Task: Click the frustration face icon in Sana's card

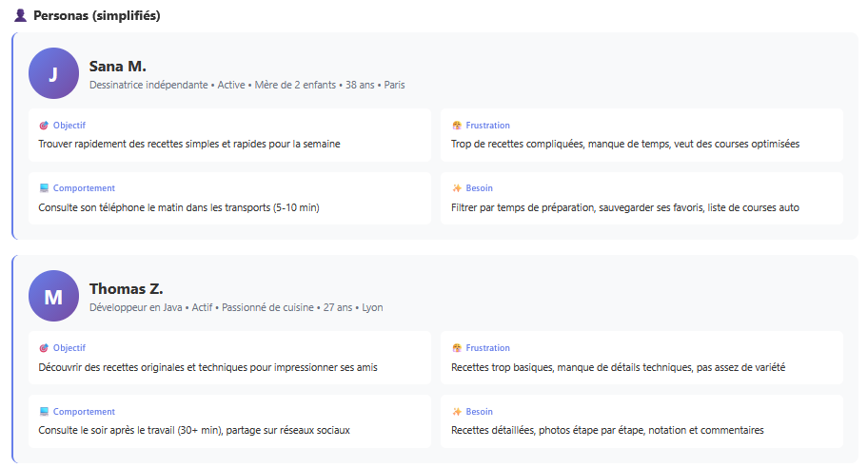Action: (457, 126)
